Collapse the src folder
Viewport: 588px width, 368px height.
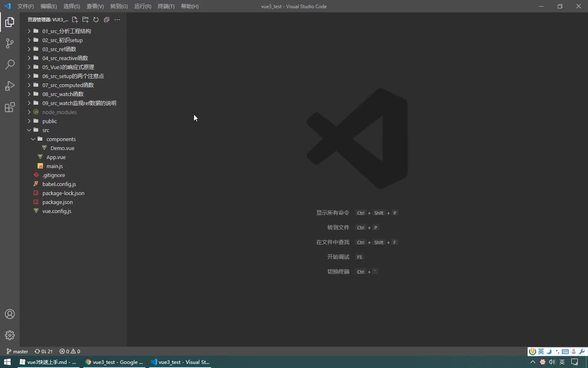pos(46,130)
